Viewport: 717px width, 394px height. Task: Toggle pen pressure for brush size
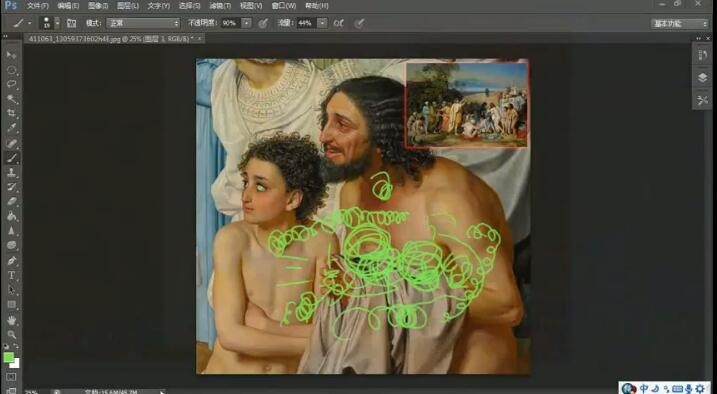point(360,23)
